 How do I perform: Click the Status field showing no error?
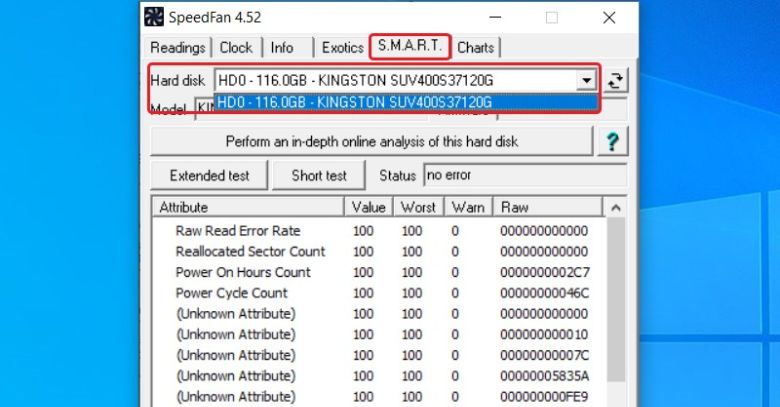pyautogui.click(x=525, y=176)
